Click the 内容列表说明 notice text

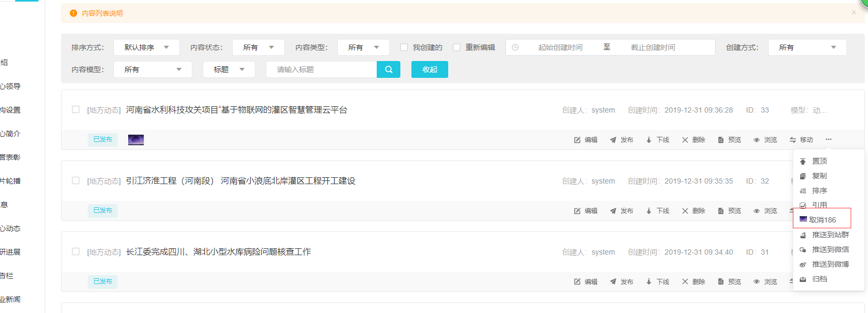102,13
